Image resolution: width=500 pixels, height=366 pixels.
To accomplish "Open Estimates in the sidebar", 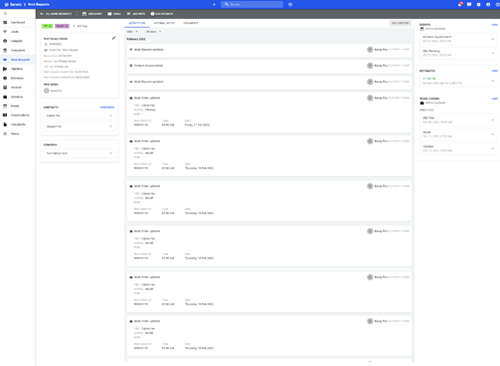I will click(18, 78).
